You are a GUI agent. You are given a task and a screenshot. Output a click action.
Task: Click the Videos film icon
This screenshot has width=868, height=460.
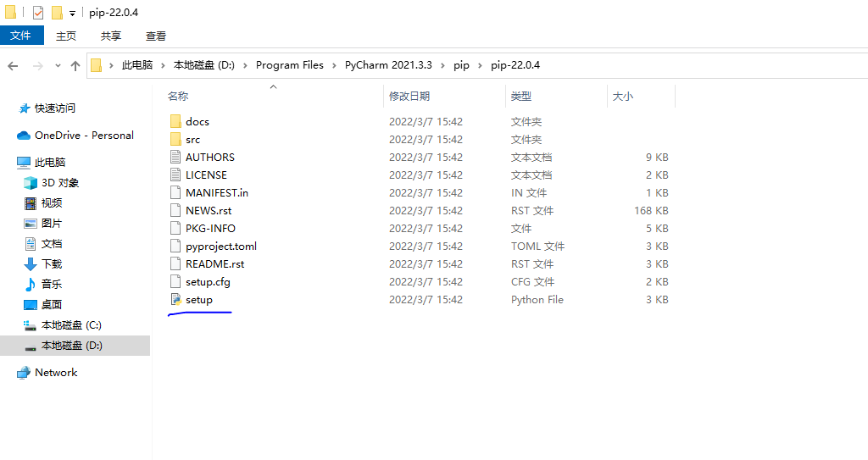pyautogui.click(x=31, y=203)
